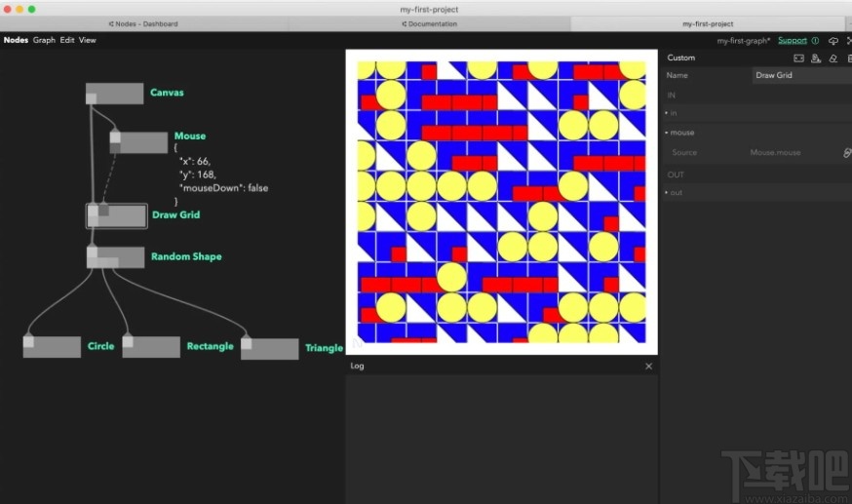Switch to the Nodes - Dashboard tab
This screenshot has width=852, height=504.
(143, 24)
